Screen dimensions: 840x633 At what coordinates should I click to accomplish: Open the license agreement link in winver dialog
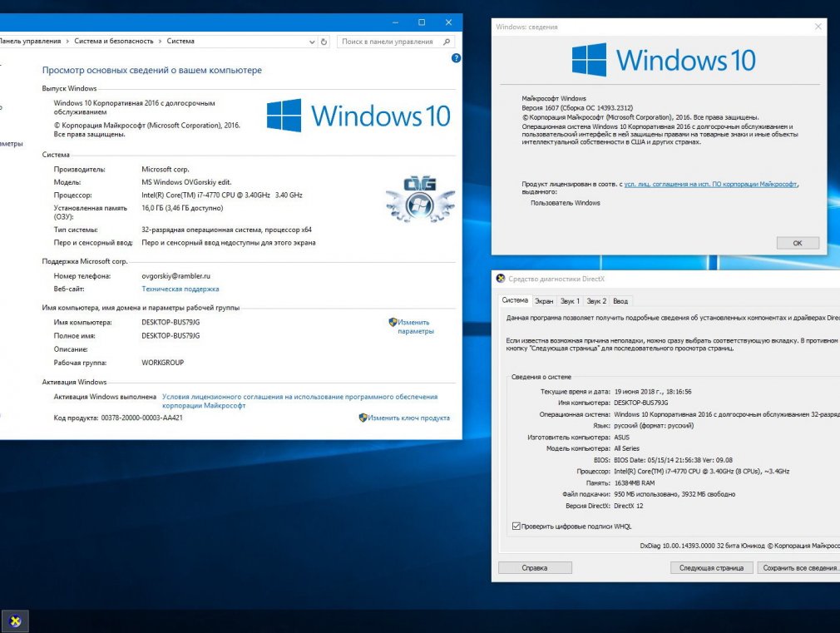(711, 184)
